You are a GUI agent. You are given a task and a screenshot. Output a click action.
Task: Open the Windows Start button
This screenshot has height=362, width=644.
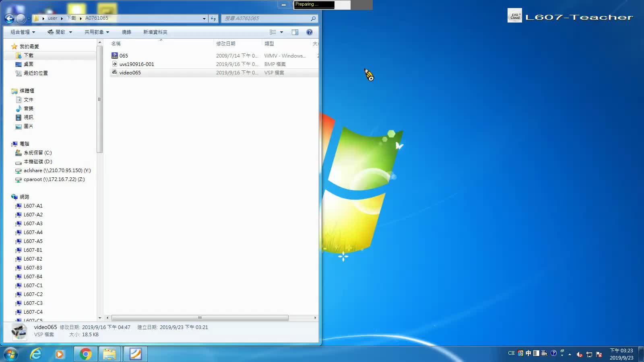[11, 354]
